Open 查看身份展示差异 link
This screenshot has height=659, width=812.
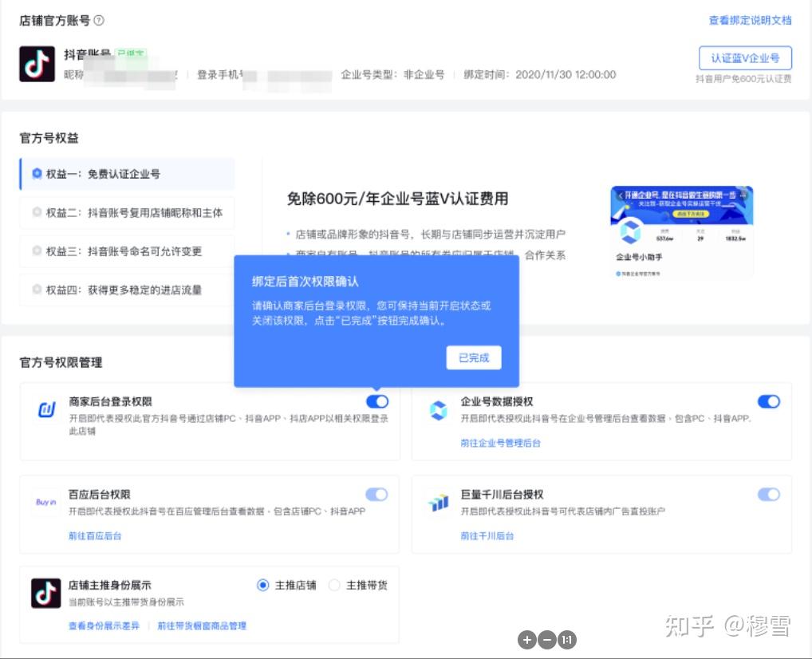(104, 625)
